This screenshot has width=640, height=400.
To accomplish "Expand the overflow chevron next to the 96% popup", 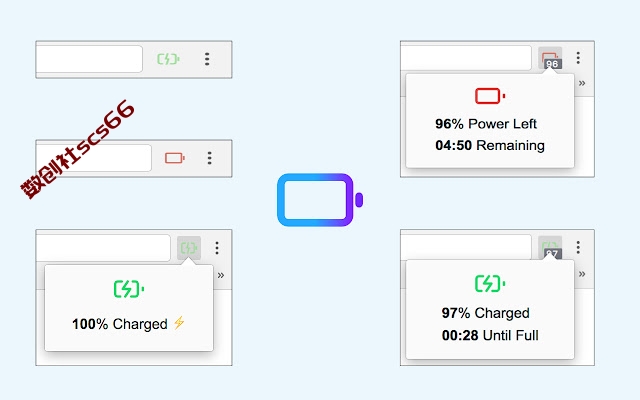I will tap(582, 83).
